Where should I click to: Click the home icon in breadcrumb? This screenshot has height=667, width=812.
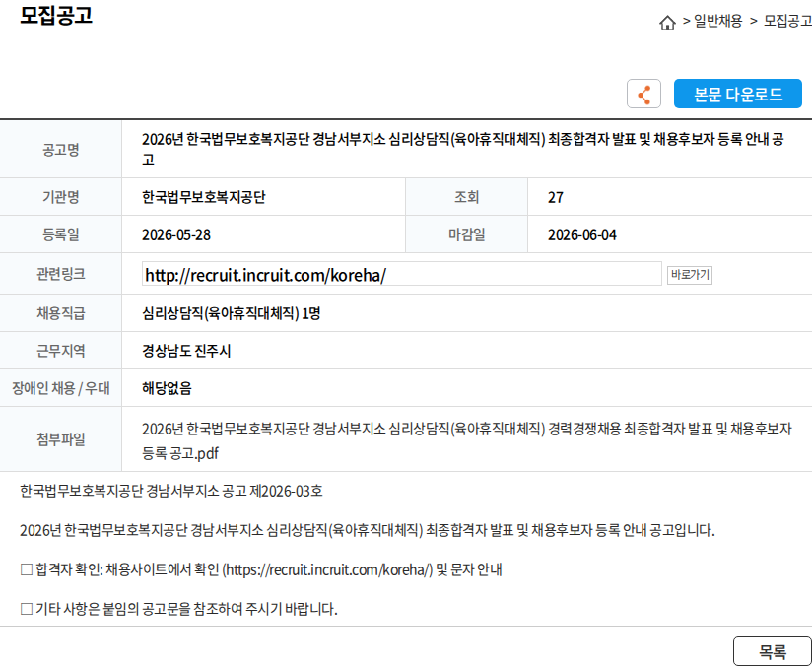click(667, 23)
